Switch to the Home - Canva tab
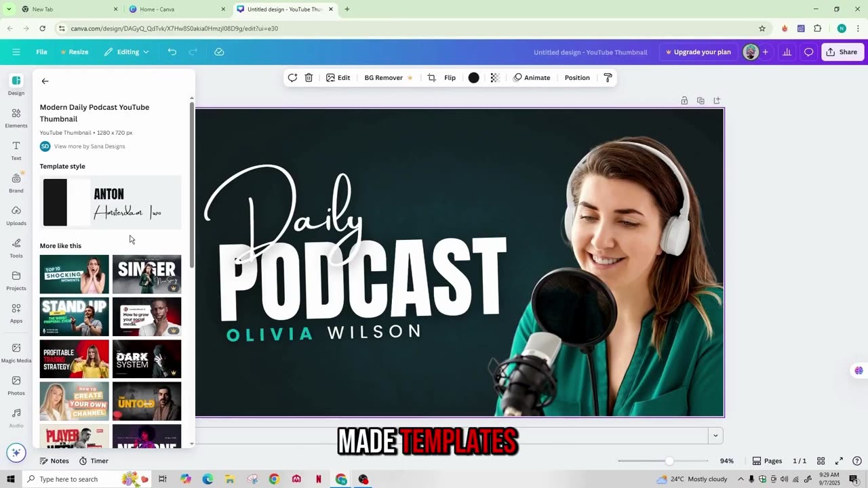 (x=176, y=9)
